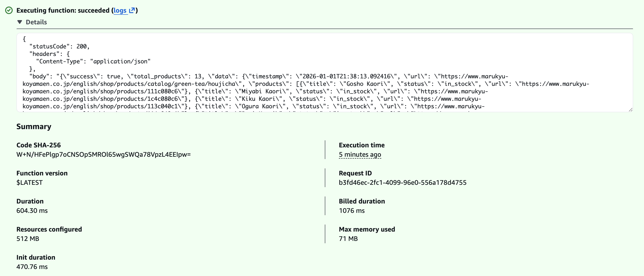Click the 71 MB max memory value

348,239
